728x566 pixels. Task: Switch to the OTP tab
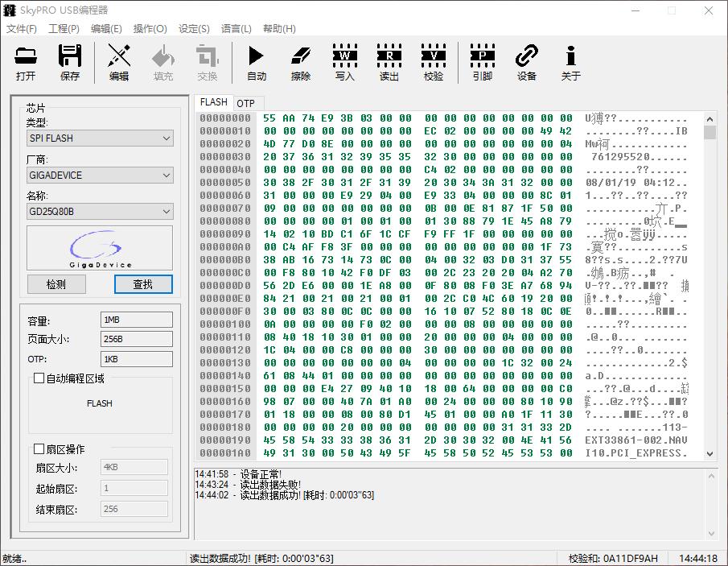pyautogui.click(x=245, y=103)
